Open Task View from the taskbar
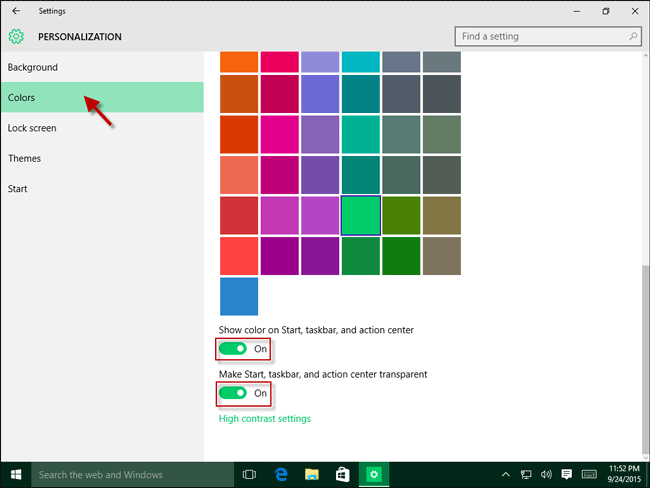This screenshot has height=488, width=650. [249, 475]
